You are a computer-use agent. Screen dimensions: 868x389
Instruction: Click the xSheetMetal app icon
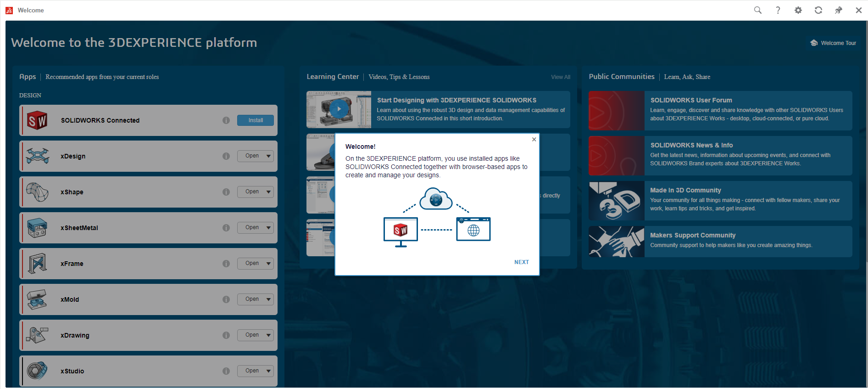[37, 228]
